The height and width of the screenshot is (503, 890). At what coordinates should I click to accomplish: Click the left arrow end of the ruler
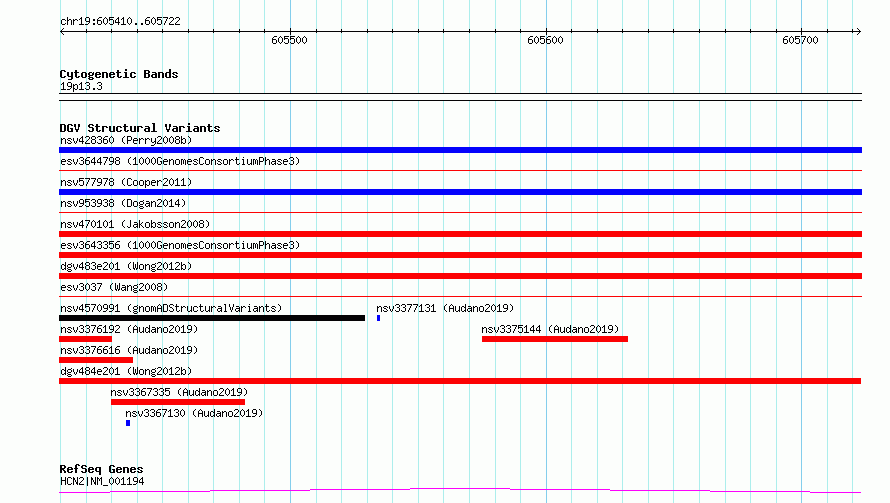(x=62, y=31)
